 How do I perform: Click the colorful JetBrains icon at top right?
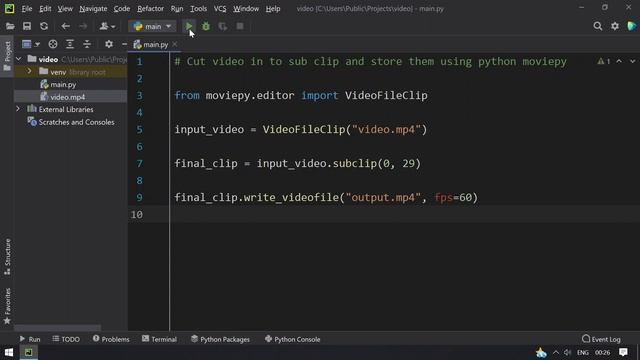click(x=632, y=26)
